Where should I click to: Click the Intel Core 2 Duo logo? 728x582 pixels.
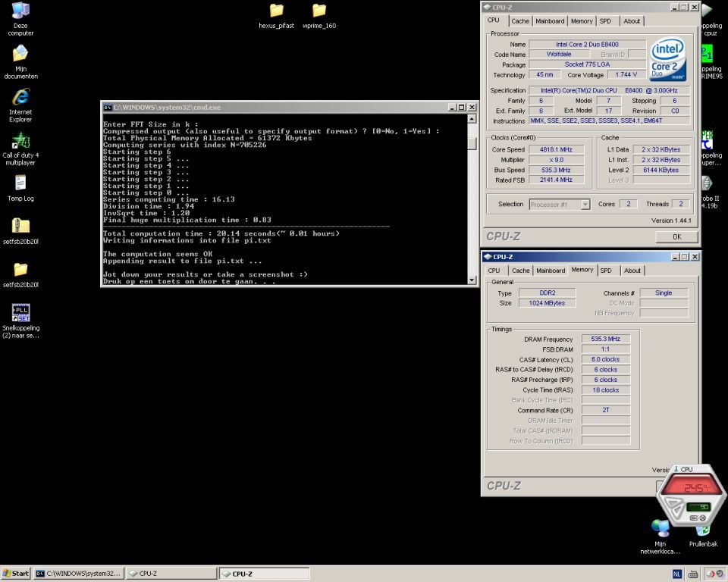[667, 59]
